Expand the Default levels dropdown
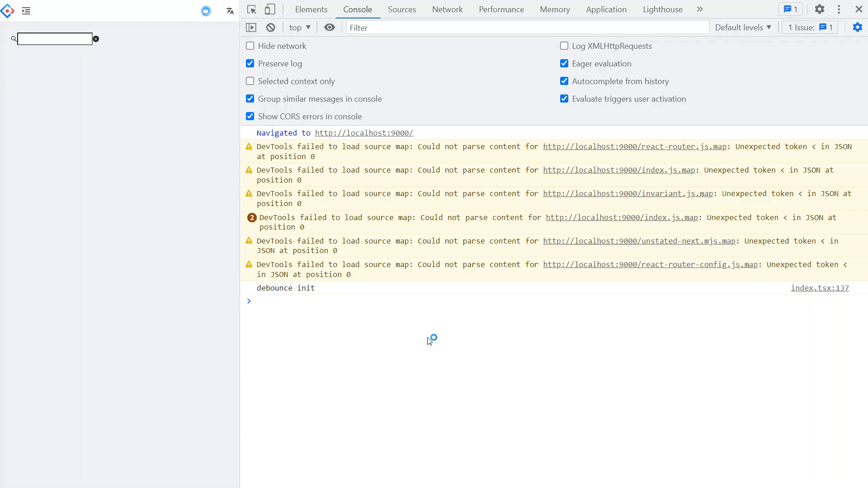The width and height of the screenshot is (868, 488). (743, 28)
